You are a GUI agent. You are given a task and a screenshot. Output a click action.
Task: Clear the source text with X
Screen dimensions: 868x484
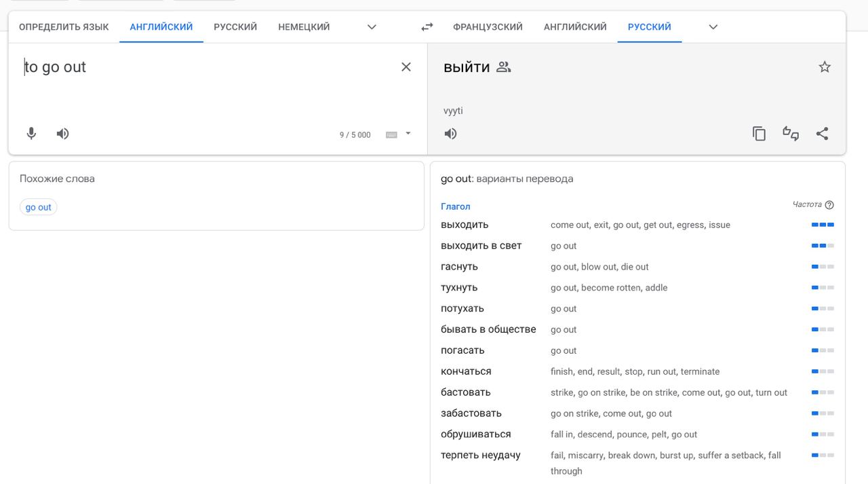(x=406, y=67)
